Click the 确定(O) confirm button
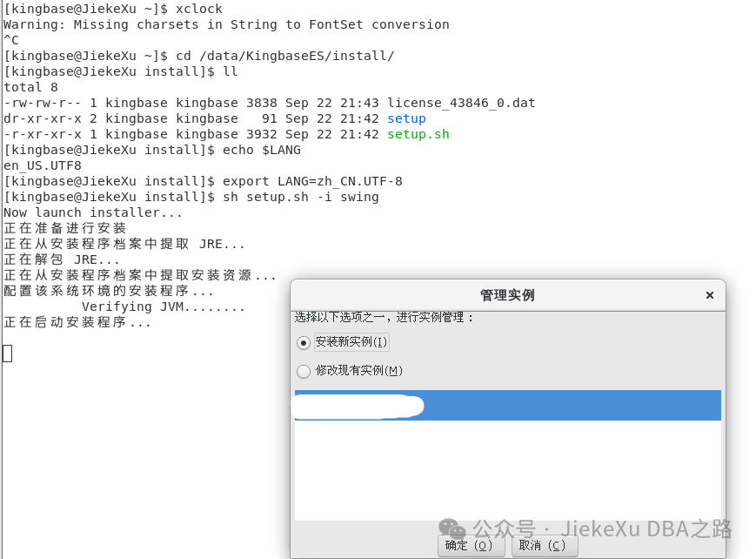Screen dimensions: 756x559 (470, 544)
